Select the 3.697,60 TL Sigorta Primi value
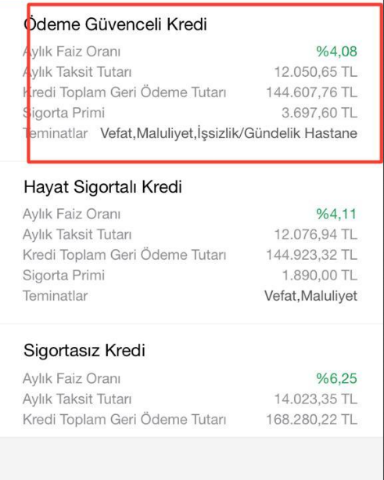Screen dimensions: 384x480 [x=319, y=113]
